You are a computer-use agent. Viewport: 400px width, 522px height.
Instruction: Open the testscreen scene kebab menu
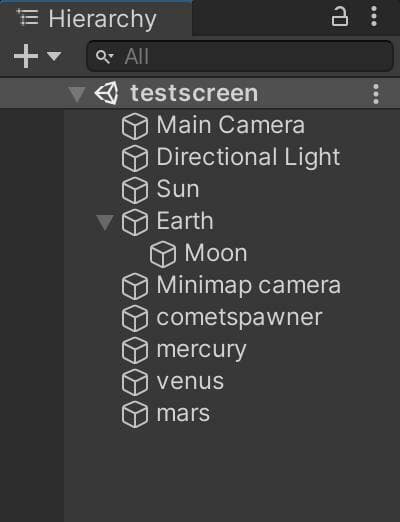(x=376, y=94)
